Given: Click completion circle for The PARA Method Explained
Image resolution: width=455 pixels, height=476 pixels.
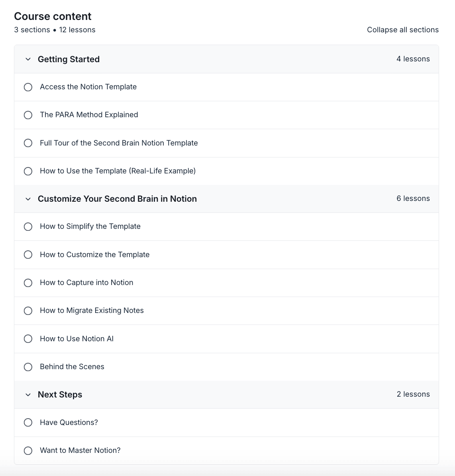Looking at the screenshot, I should click(28, 115).
